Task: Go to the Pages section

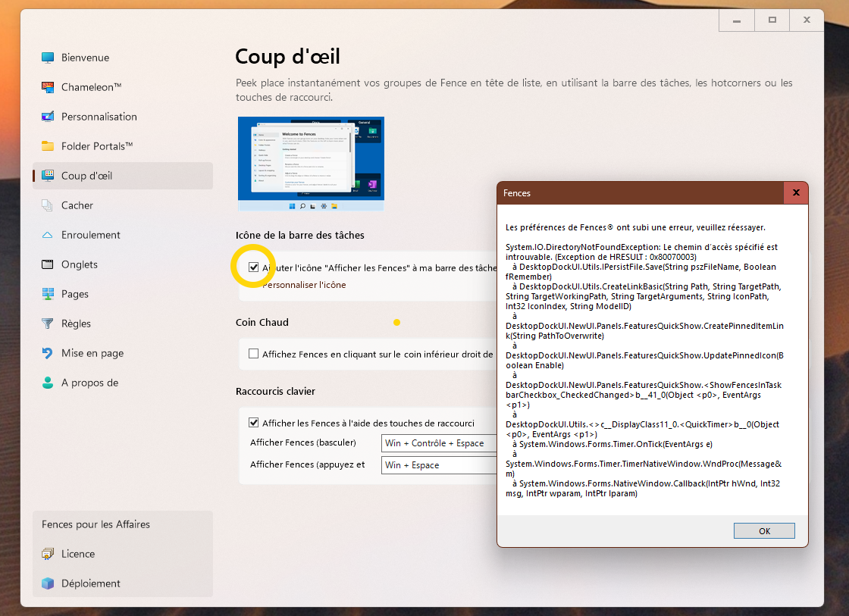Action: 75,294
